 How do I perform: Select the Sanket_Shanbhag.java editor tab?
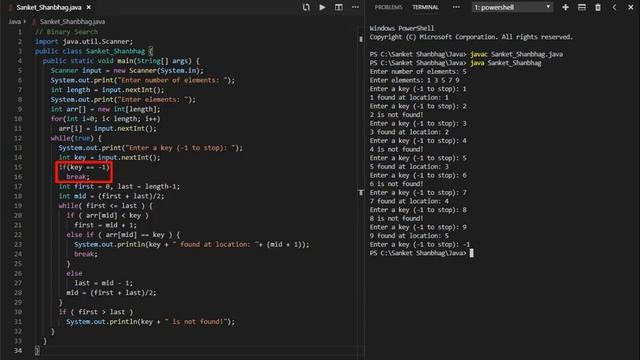click(49, 7)
